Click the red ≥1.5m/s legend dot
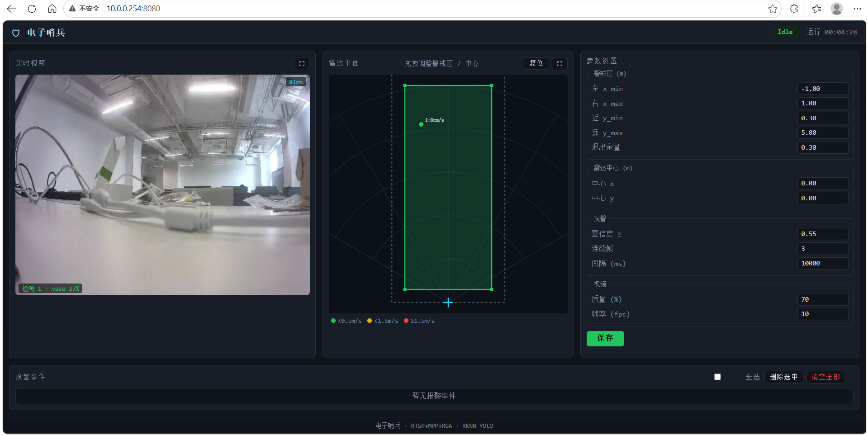868x435 pixels. click(406, 321)
